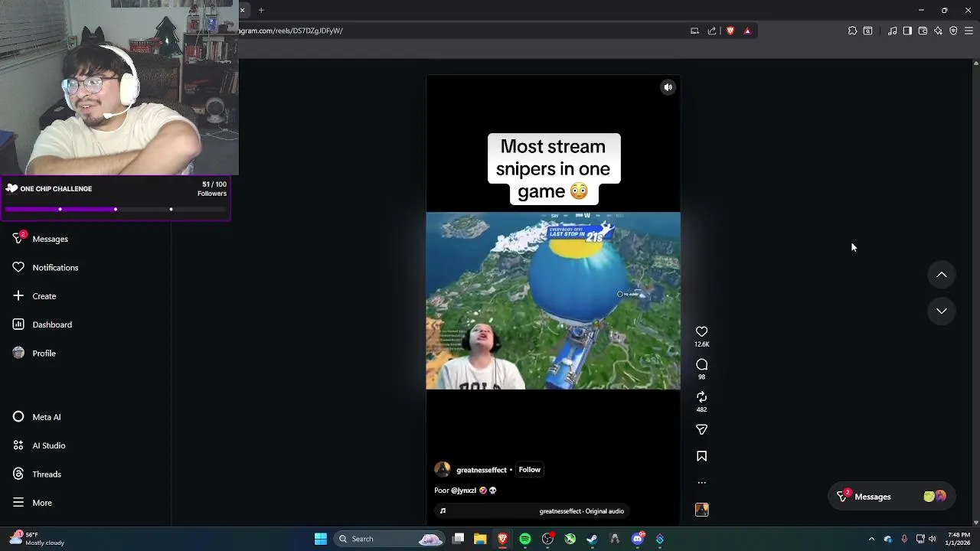Click the page vertical scrollbar
980x551 pixels.
coord(975,292)
